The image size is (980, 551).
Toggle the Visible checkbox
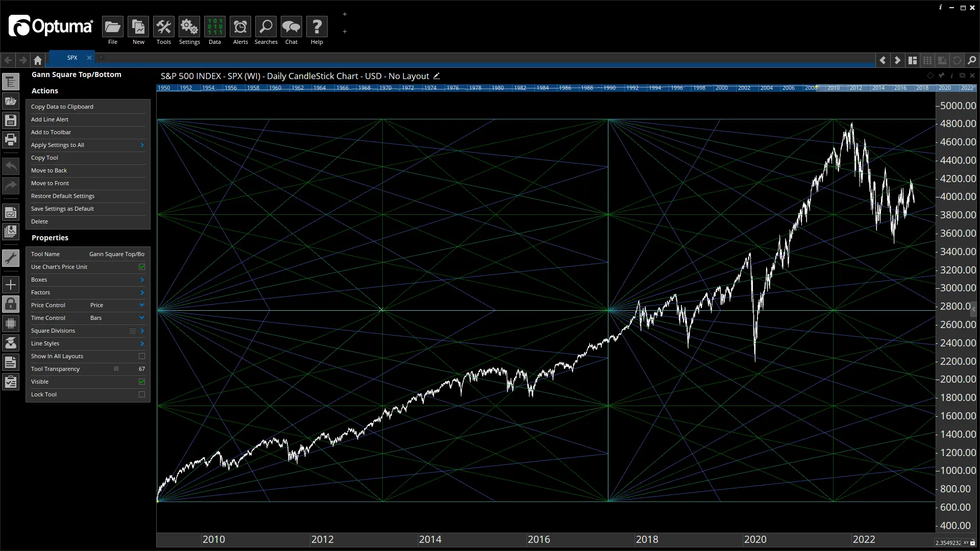pos(142,382)
